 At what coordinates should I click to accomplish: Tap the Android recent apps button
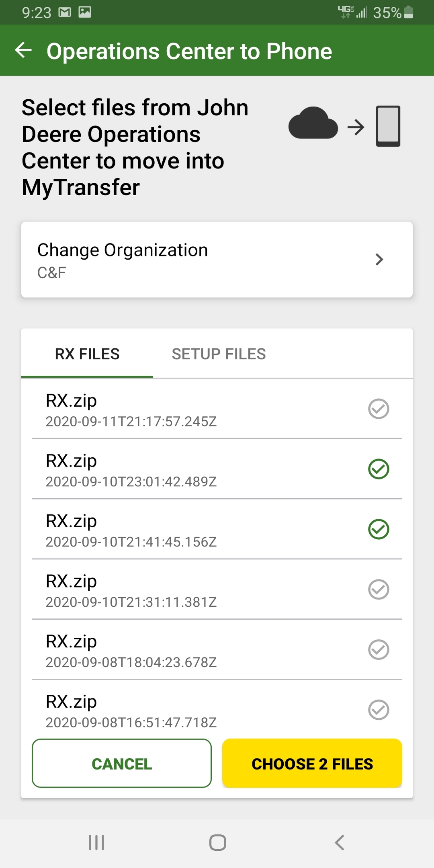tap(96, 843)
